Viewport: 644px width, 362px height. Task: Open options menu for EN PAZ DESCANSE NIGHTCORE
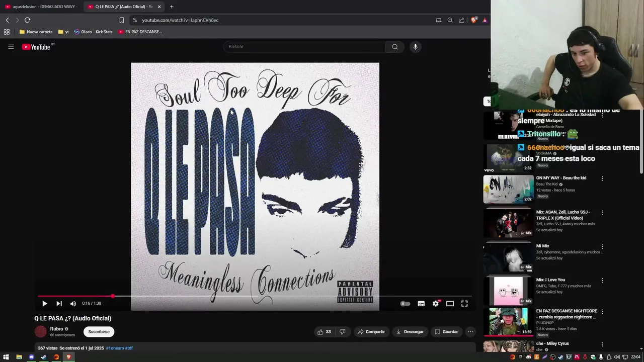coord(602,312)
